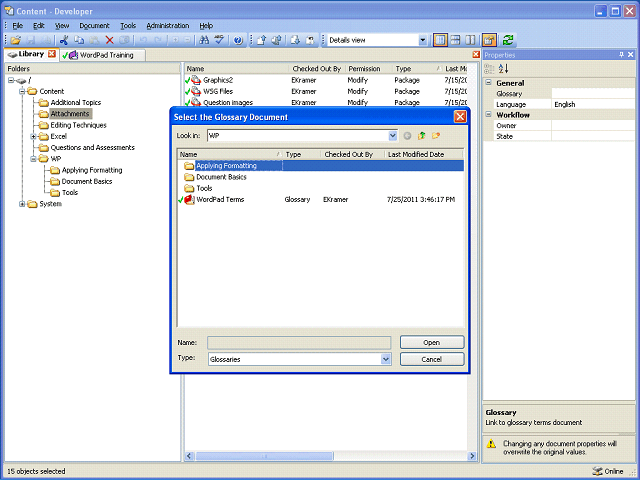Image resolution: width=640 pixels, height=480 pixels.
Task: Click the Check In toolbar icon
Action: (262, 40)
